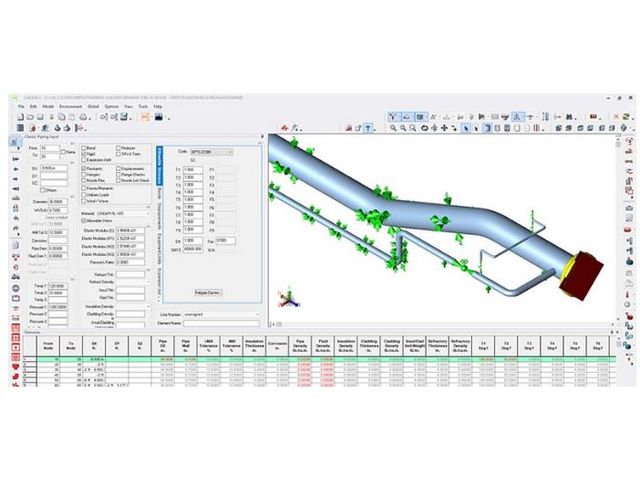Click the New file icon in toolbar

[x=19, y=116]
